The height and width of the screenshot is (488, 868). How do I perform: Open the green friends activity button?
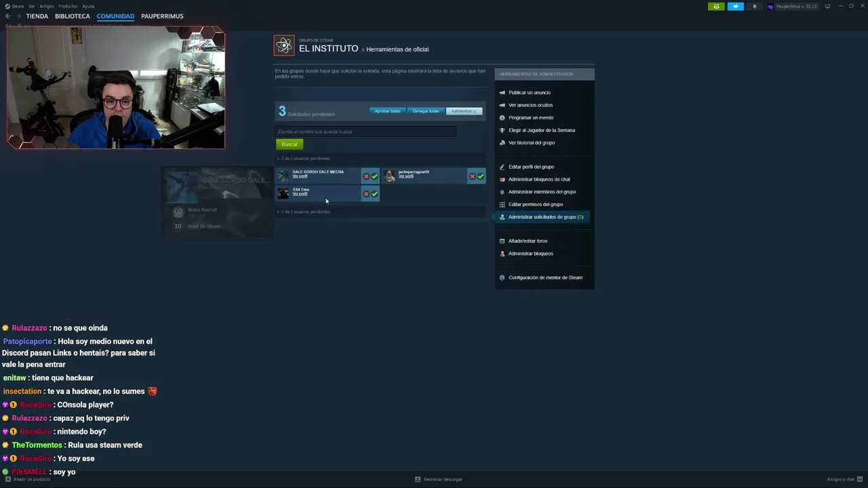pos(716,6)
